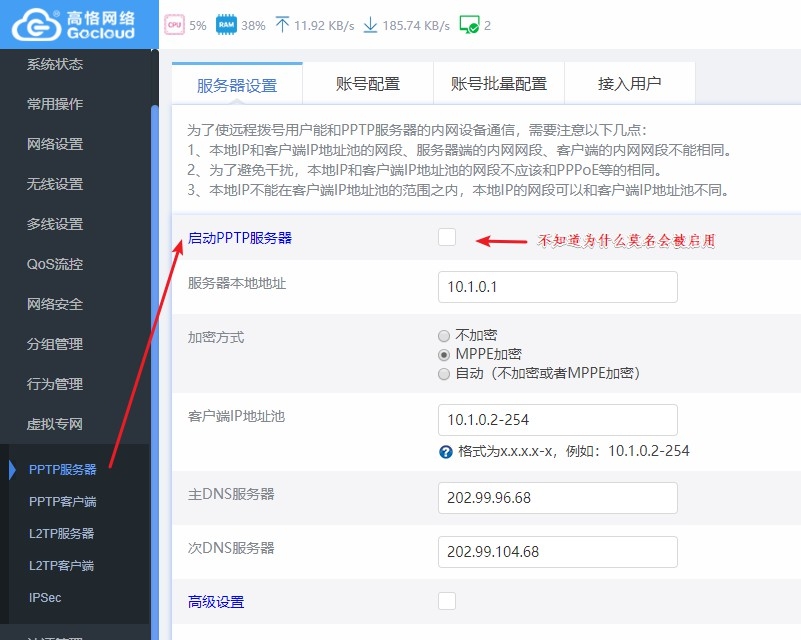Viewport: 801px width, 640px height.
Task: Click the 主DNS服务器 input field
Action: 558,497
